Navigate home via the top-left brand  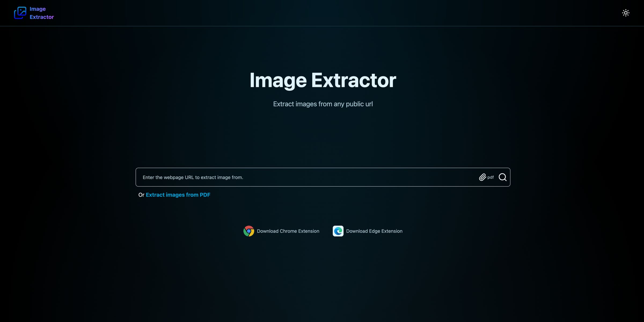point(34,13)
